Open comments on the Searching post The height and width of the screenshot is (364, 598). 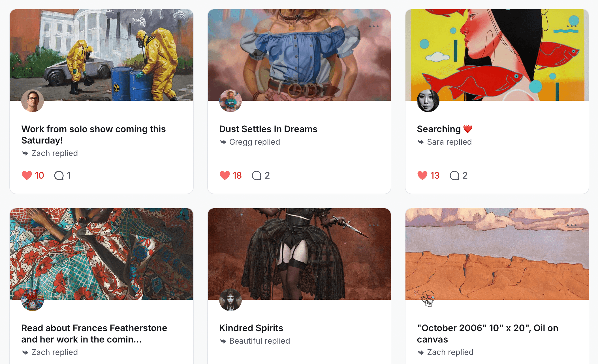(x=454, y=175)
